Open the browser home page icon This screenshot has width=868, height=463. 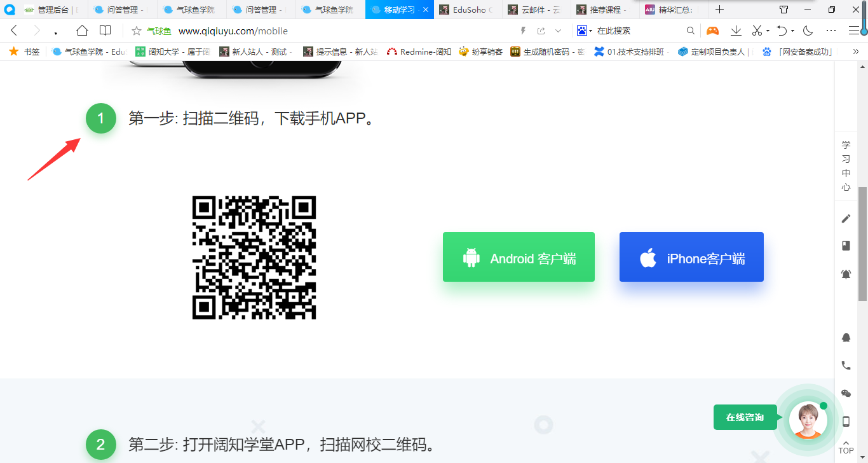pyautogui.click(x=82, y=31)
